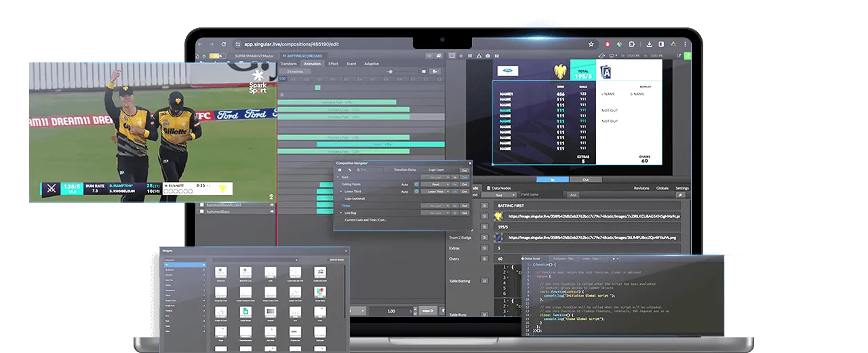Click the Add field button

click(573, 195)
